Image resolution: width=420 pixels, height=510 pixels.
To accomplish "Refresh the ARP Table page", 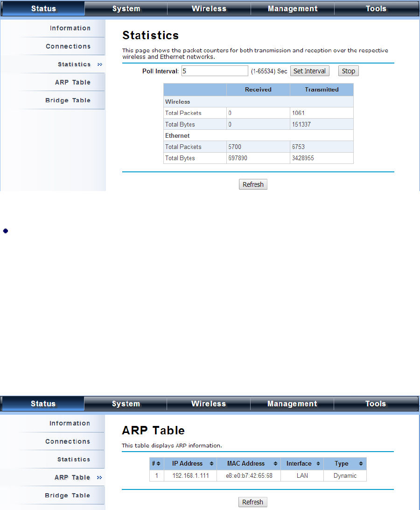I will (x=252, y=502).
